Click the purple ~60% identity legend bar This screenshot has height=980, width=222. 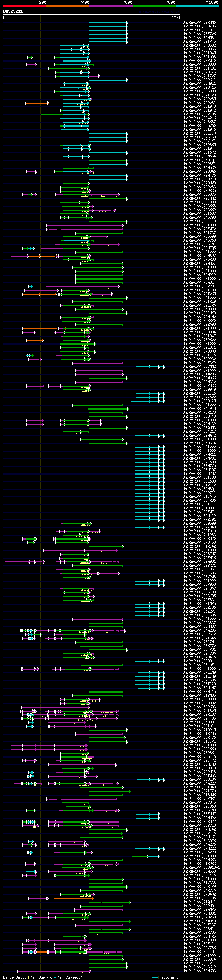(111, 6)
